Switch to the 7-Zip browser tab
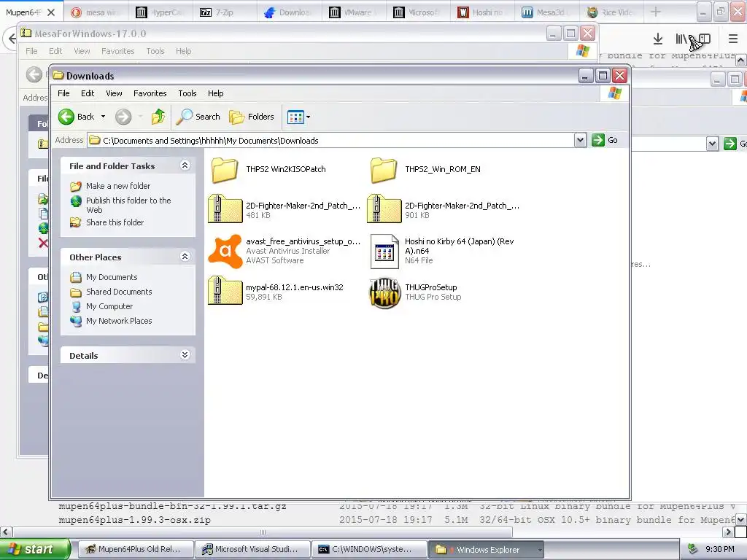This screenshot has width=747, height=560. pos(225,12)
